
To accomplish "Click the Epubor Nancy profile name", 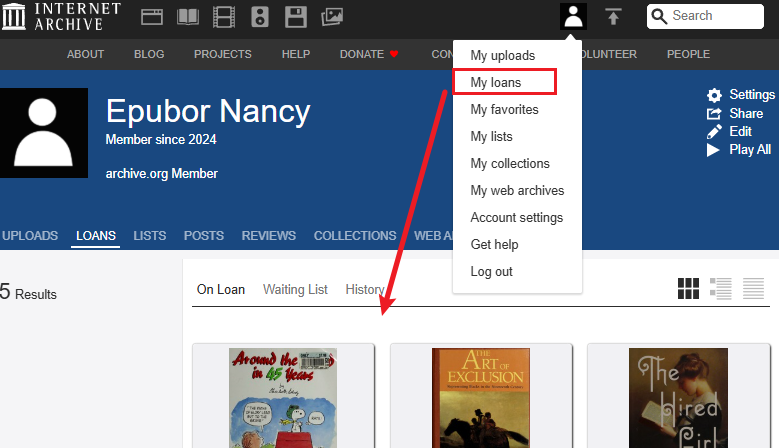I will pyautogui.click(x=208, y=111).
